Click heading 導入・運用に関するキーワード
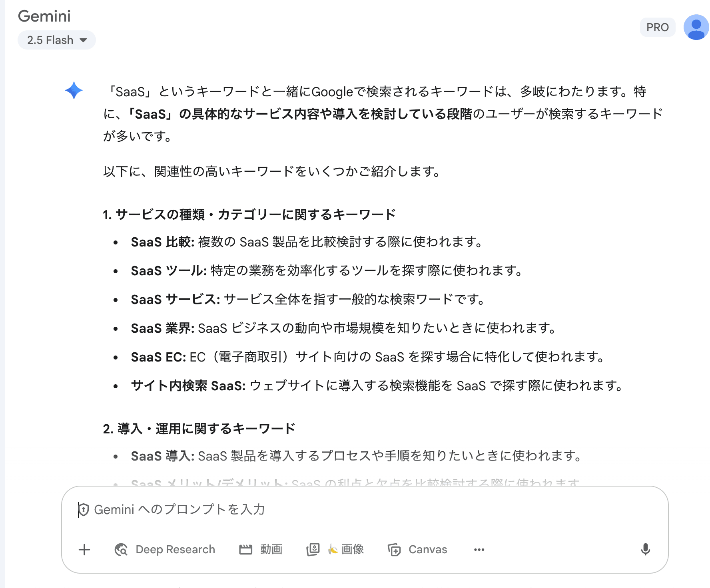Image resolution: width=710 pixels, height=588 pixels. [x=199, y=429]
